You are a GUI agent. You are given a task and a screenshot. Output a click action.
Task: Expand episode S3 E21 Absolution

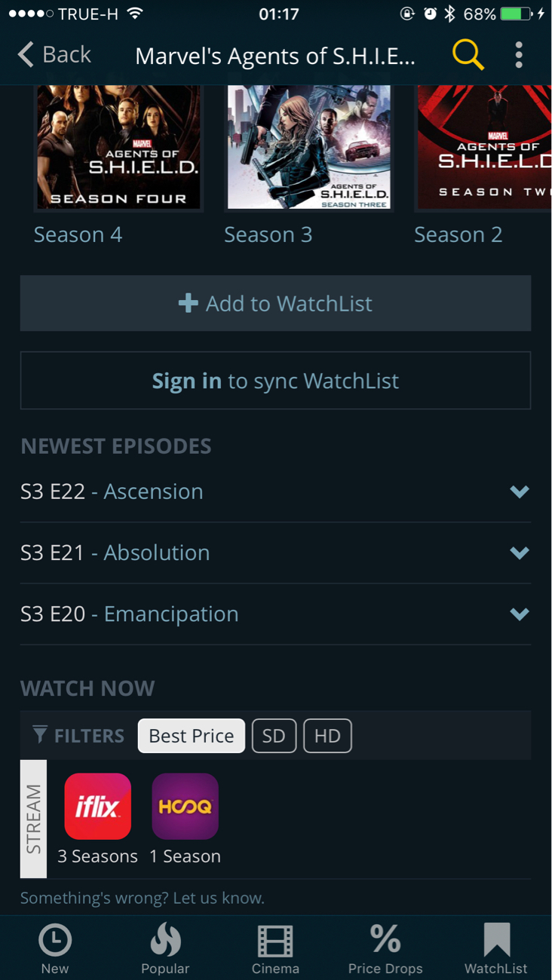pos(519,553)
